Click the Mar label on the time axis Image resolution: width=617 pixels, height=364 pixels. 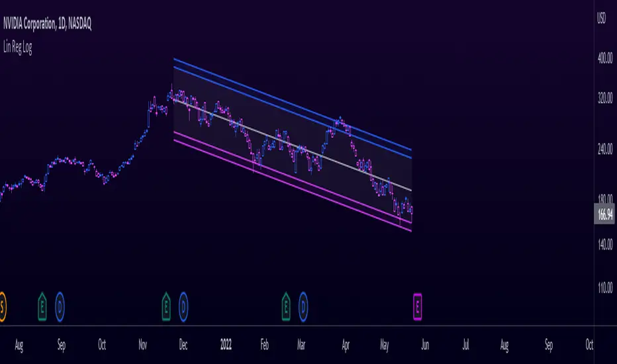coord(301,345)
